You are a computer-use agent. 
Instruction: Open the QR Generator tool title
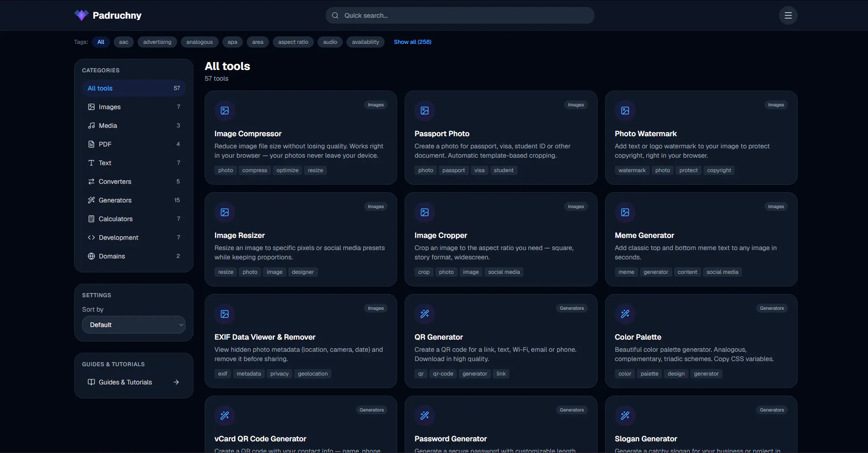(439, 337)
